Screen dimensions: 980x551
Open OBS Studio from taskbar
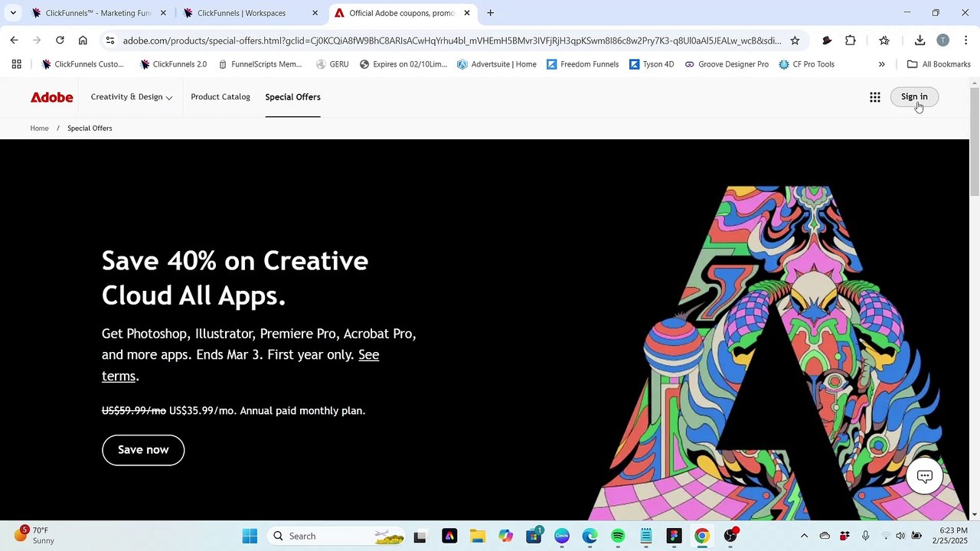pyautogui.click(x=730, y=536)
